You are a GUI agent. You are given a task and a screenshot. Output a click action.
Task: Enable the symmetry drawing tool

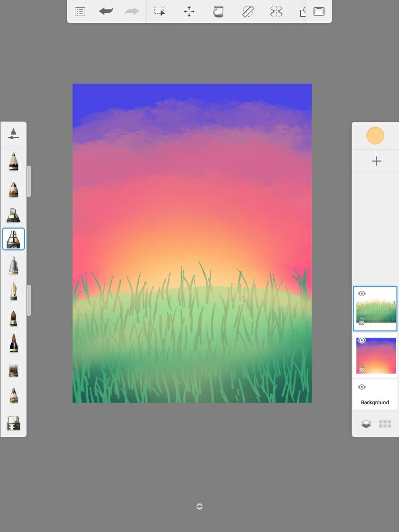pos(276,11)
